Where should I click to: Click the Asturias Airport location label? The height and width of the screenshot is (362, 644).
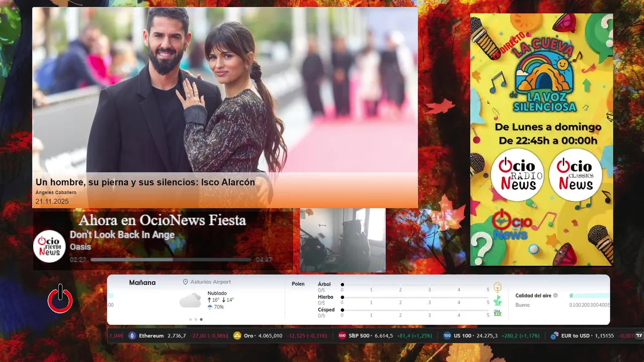click(x=211, y=282)
